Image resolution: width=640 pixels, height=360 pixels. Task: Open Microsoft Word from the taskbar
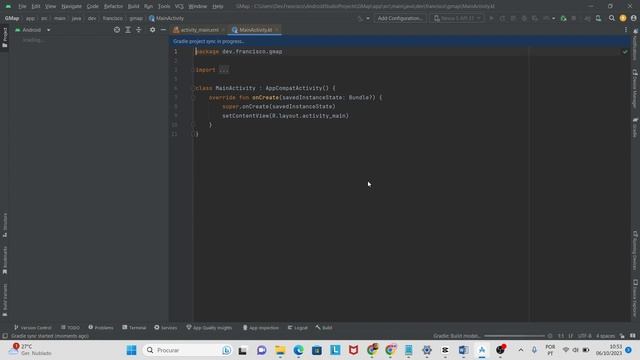[463, 350]
